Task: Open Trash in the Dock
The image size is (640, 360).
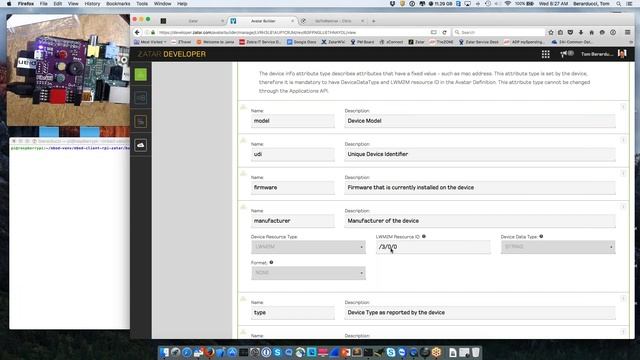Action: pyautogui.click(x=476, y=352)
